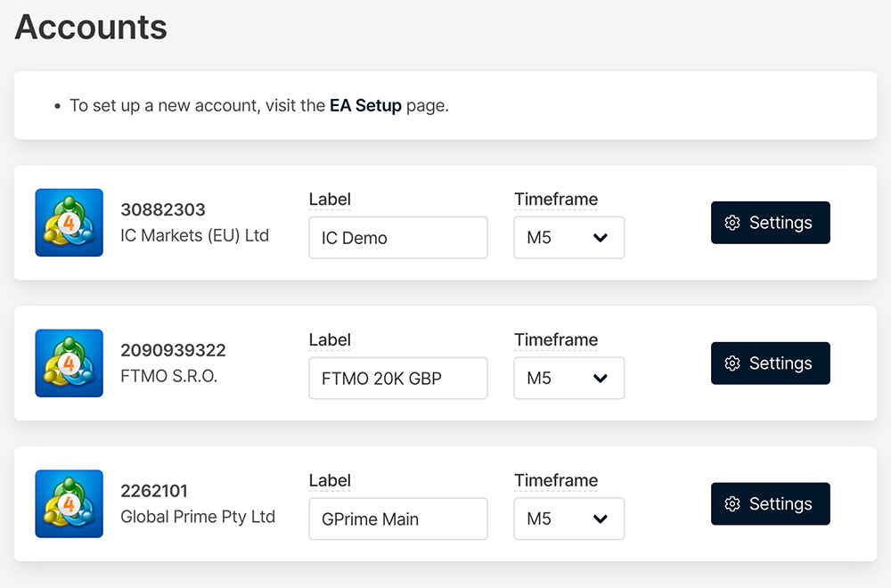Image resolution: width=891 pixels, height=588 pixels.
Task: Expand the Timeframe dropdown for IC Markets account
Action: tap(568, 238)
